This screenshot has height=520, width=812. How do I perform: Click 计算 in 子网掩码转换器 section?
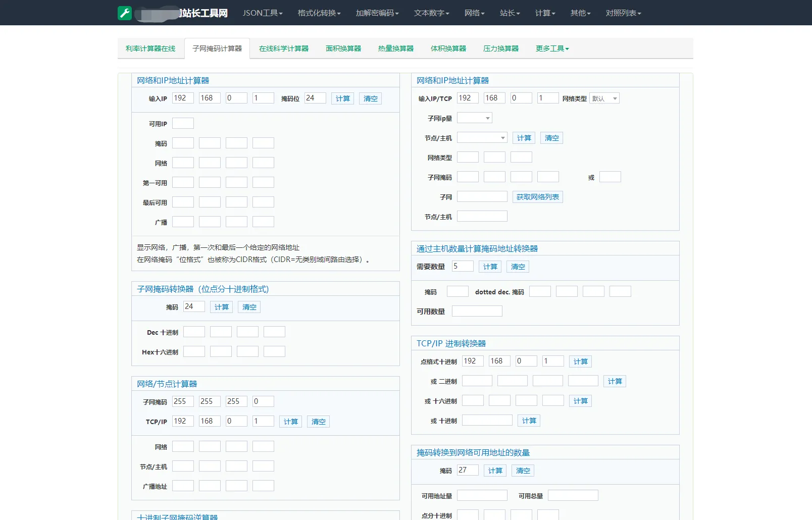pos(222,307)
